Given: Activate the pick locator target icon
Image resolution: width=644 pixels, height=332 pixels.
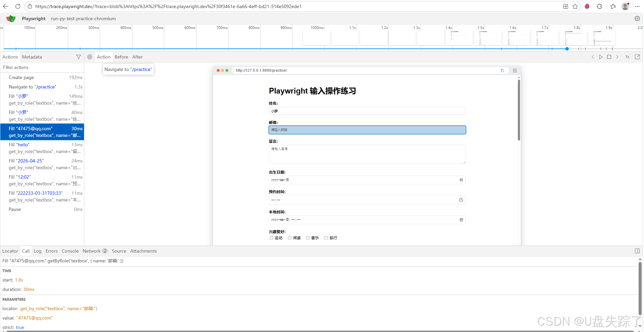Looking at the screenshot, I should click(x=90, y=57).
